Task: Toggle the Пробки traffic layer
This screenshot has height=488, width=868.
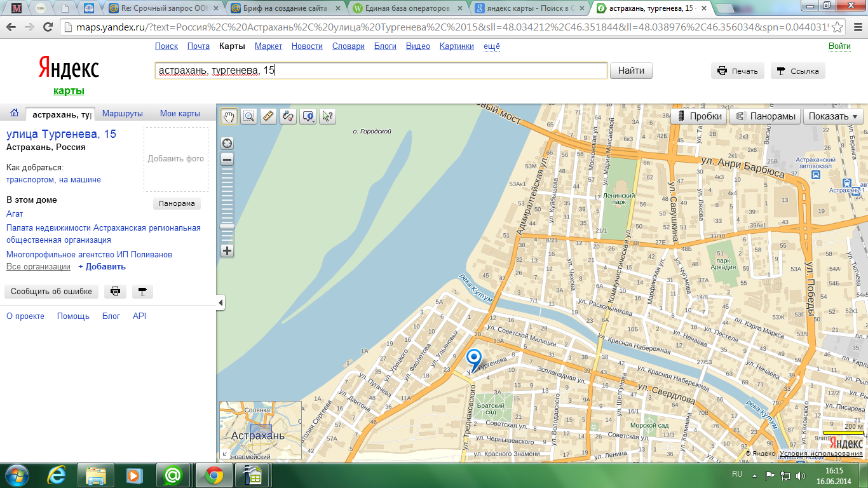Action: (700, 116)
